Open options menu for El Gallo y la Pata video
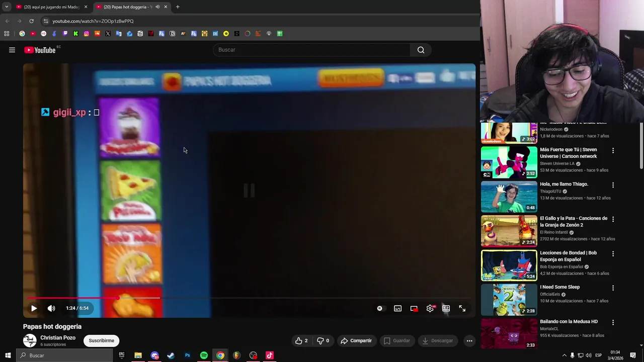 (x=613, y=219)
